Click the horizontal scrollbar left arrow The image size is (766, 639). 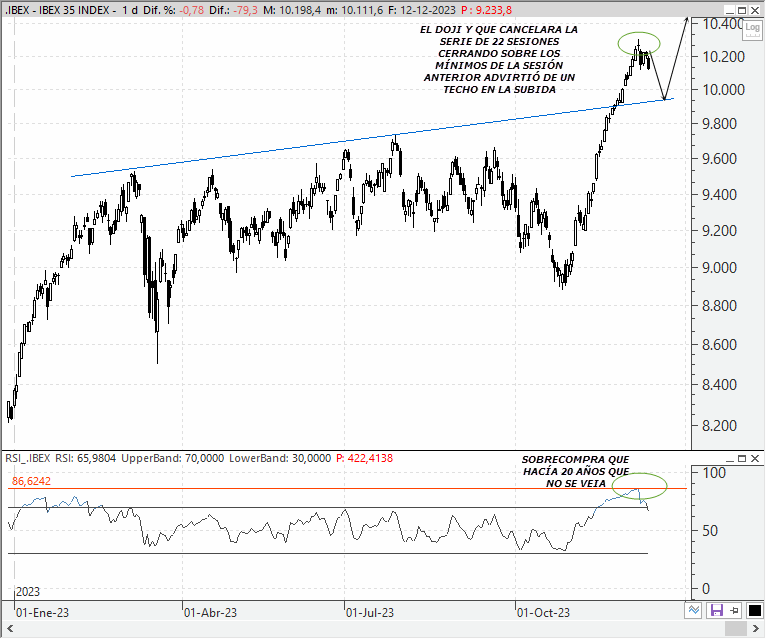coord(9,628)
